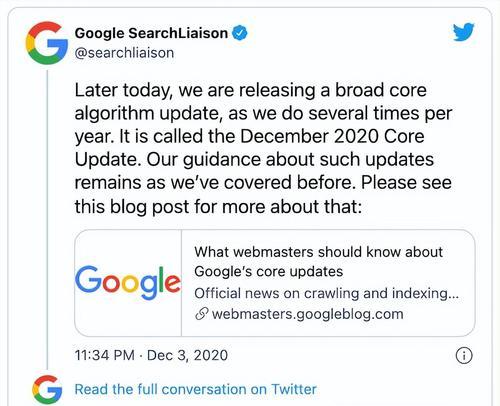Open the tweet info circle icon
The height and width of the screenshot is (406, 500).
pos(464,355)
